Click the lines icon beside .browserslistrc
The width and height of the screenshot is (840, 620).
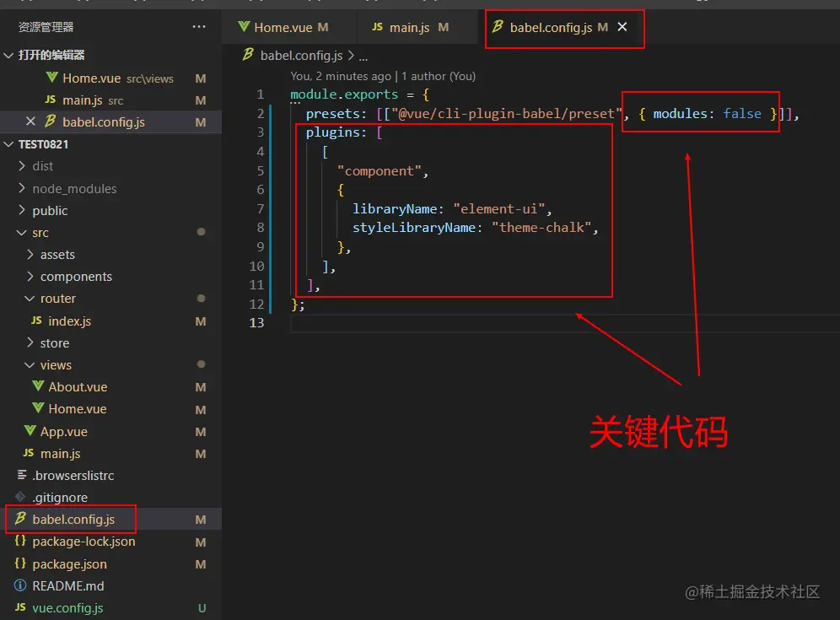pyautogui.click(x=22, y=474)
